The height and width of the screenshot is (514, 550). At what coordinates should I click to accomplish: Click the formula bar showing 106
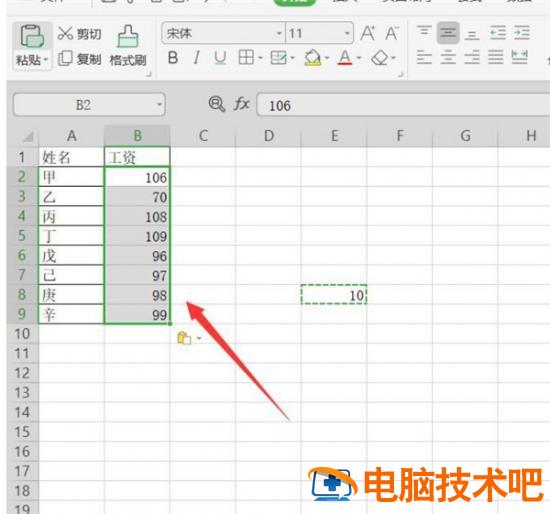403,105
